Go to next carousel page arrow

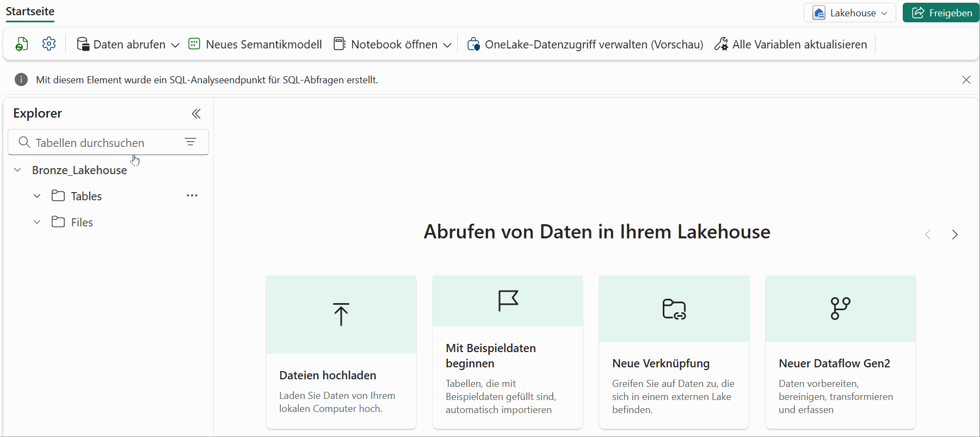[x=954, y=235]
